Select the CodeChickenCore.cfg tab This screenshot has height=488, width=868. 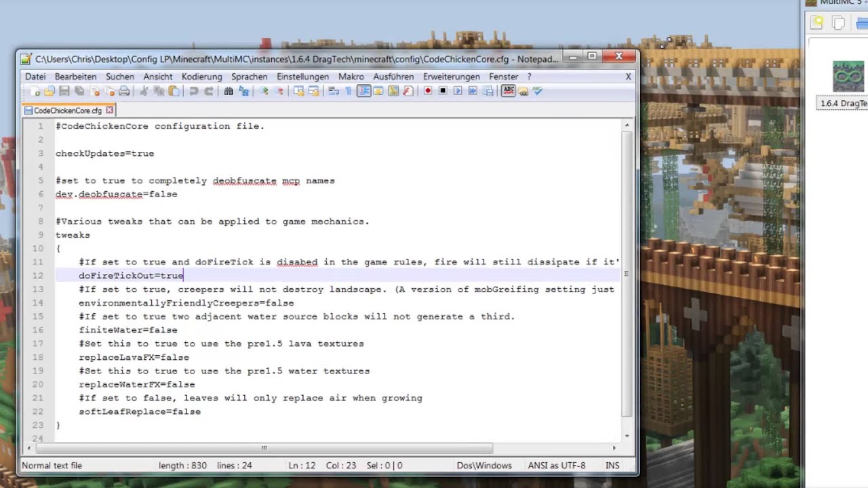click(68, 110)
